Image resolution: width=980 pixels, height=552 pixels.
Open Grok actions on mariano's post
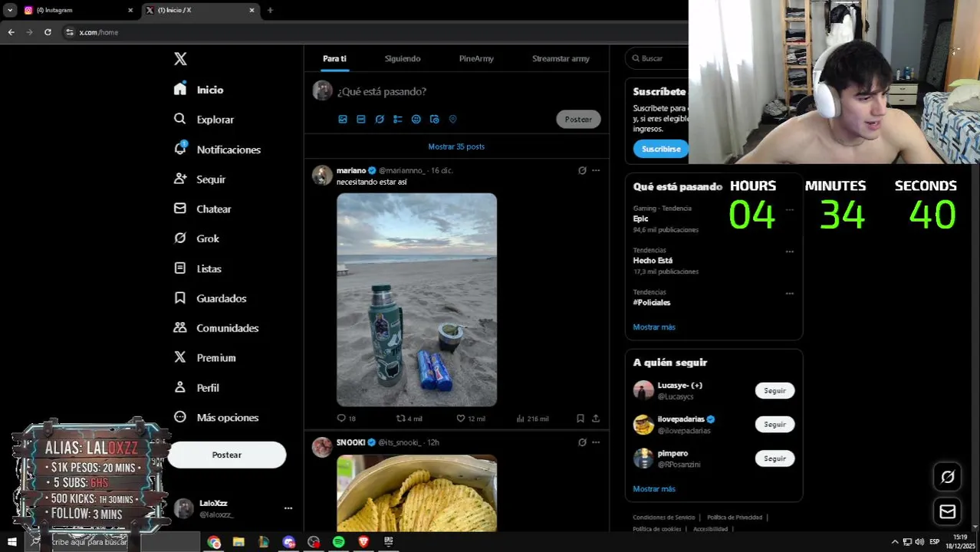click(582, 170)
